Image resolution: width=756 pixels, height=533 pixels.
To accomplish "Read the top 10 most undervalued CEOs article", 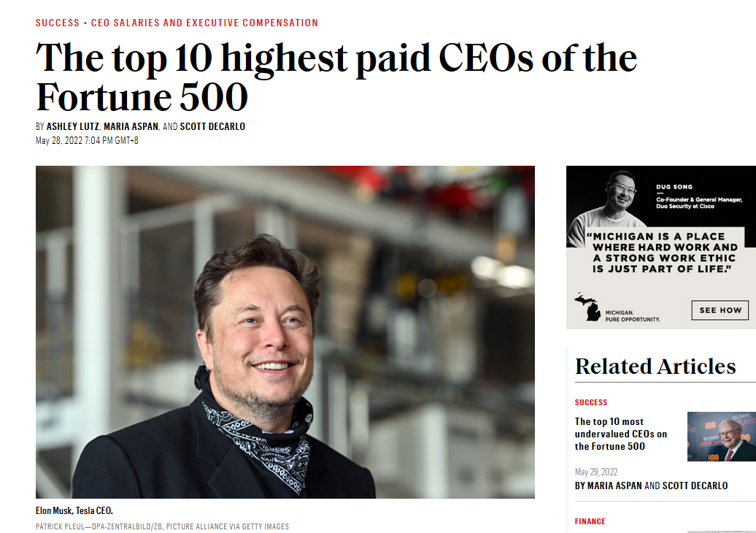I will [620, 434].
